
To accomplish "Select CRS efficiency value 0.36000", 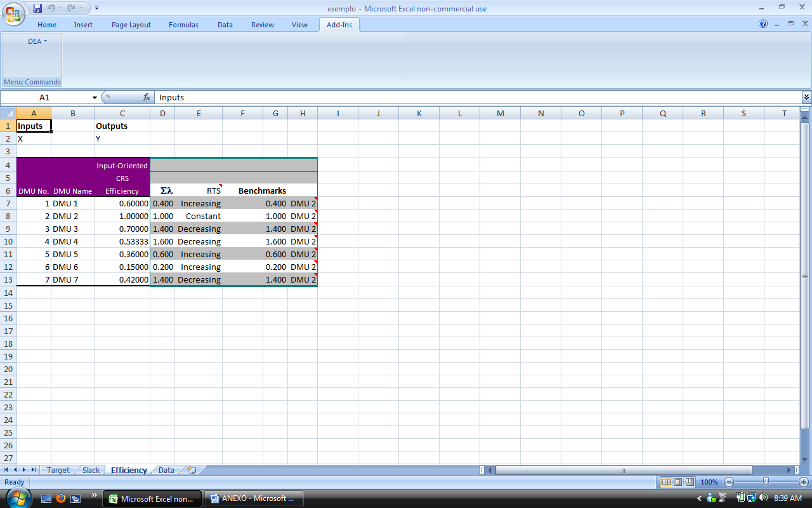I will coord(122,254).
